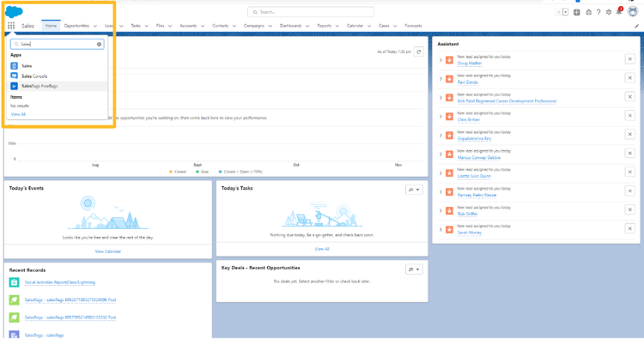Expand the Rob Griffin assistant entry
The image size is (644, 339).
click(440, 210)
